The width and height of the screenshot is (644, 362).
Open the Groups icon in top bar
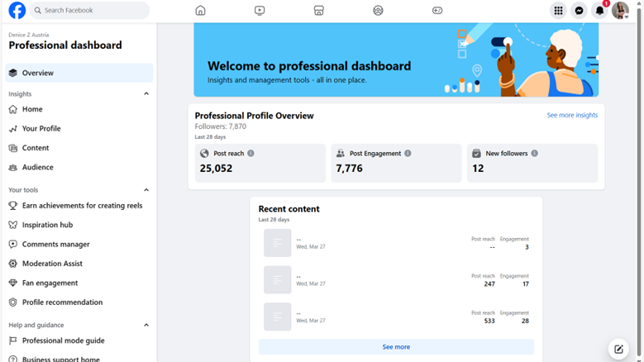(378, 10)
